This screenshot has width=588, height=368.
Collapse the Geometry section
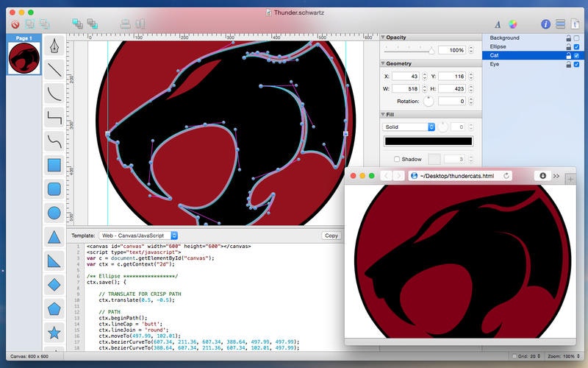click(383, 63)
